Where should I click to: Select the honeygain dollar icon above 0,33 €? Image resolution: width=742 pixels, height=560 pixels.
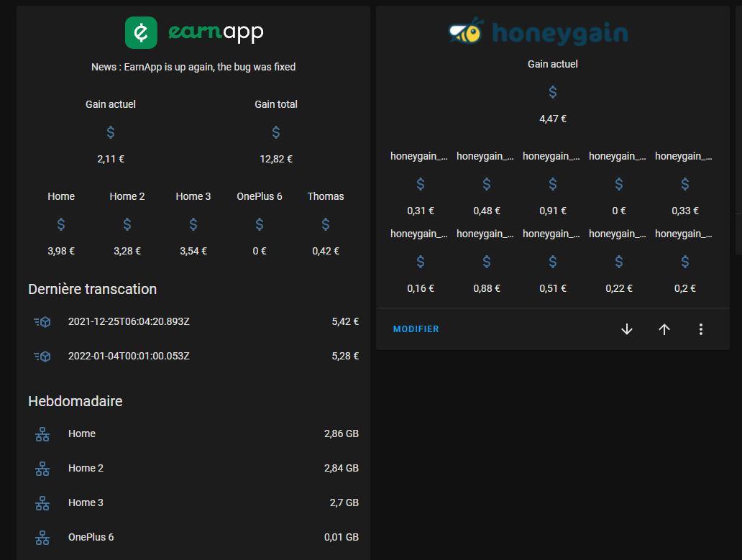(684, 183)
